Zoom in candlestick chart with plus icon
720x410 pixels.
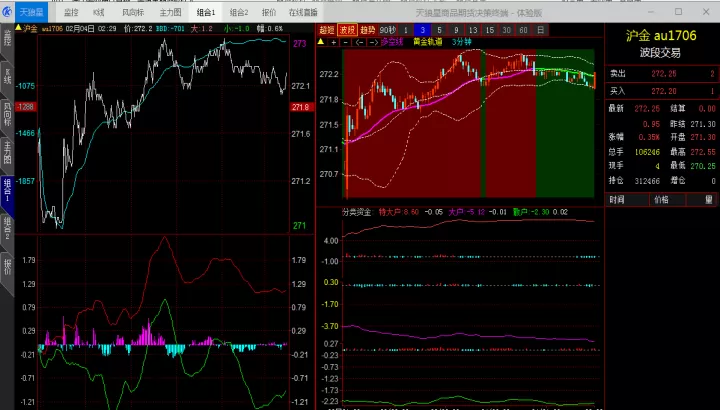[333, 42]
